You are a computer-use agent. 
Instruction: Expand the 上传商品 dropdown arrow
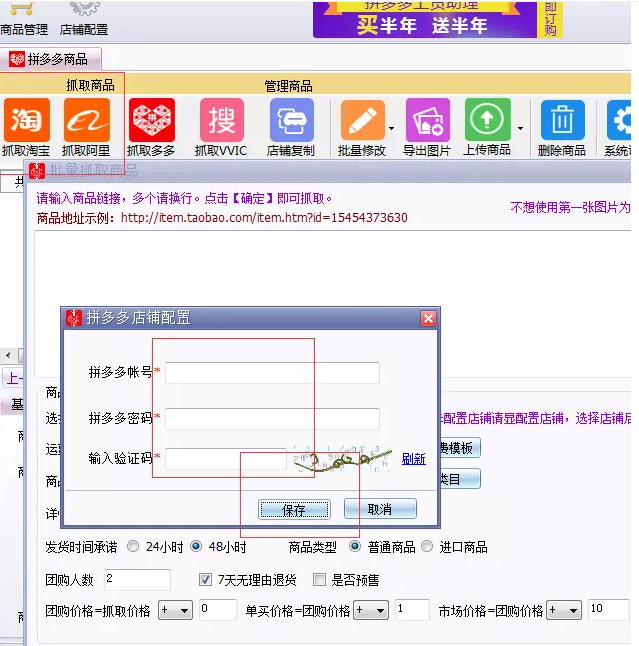pos(521,129)
